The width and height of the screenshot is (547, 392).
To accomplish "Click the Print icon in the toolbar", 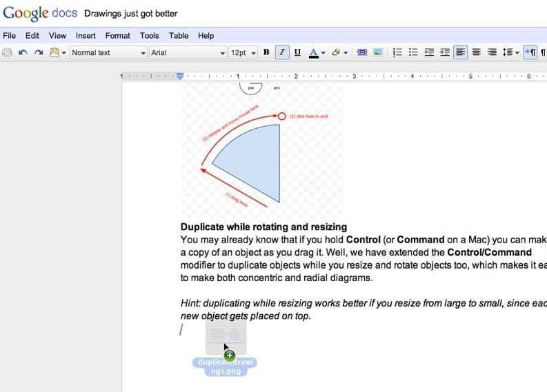I will point(8,52).
